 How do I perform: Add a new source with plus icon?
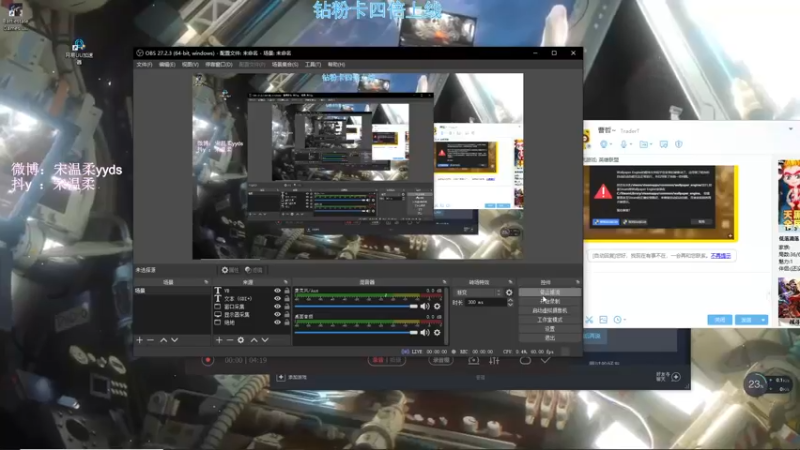tap(219, 340)
